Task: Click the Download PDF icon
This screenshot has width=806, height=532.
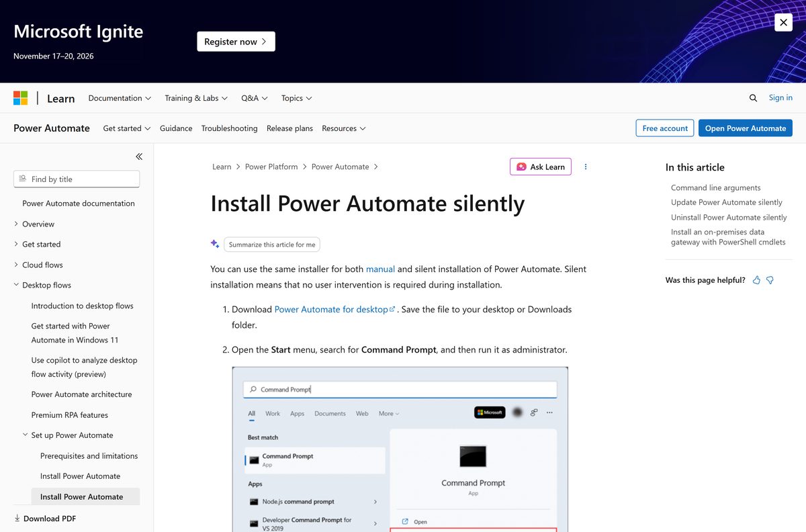Action: click(x=17, y=519)
